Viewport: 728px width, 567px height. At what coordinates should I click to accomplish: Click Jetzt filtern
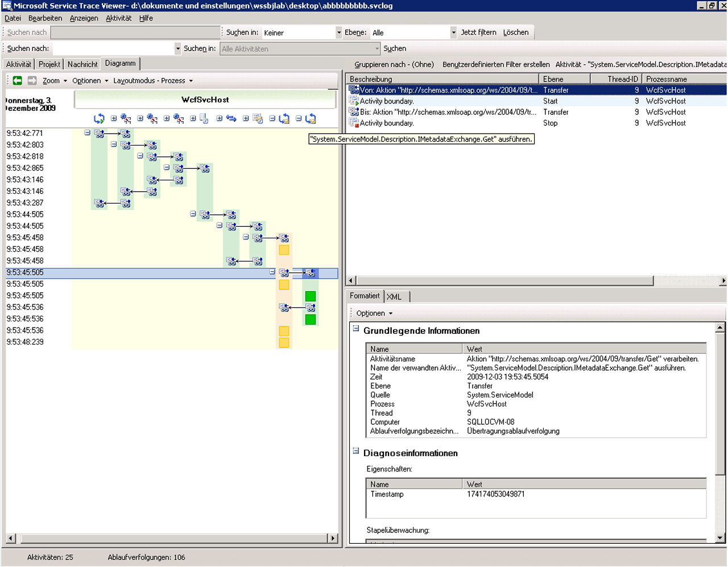478,32
